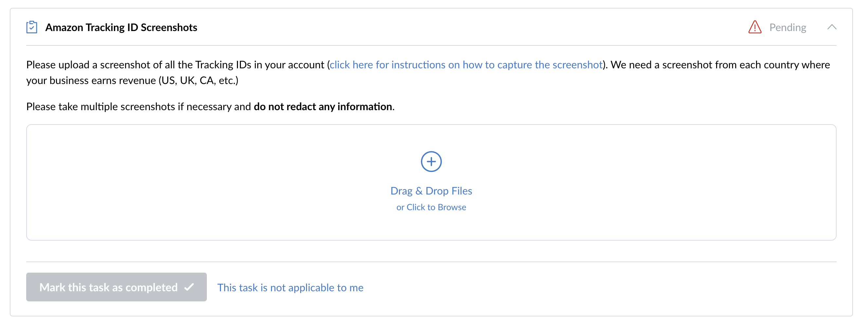Collapse the Amazon Tracking ID Screenshots panel
The height and width of the screenshot is (321, 868).
pyautogui.click(x=832, y=27)
